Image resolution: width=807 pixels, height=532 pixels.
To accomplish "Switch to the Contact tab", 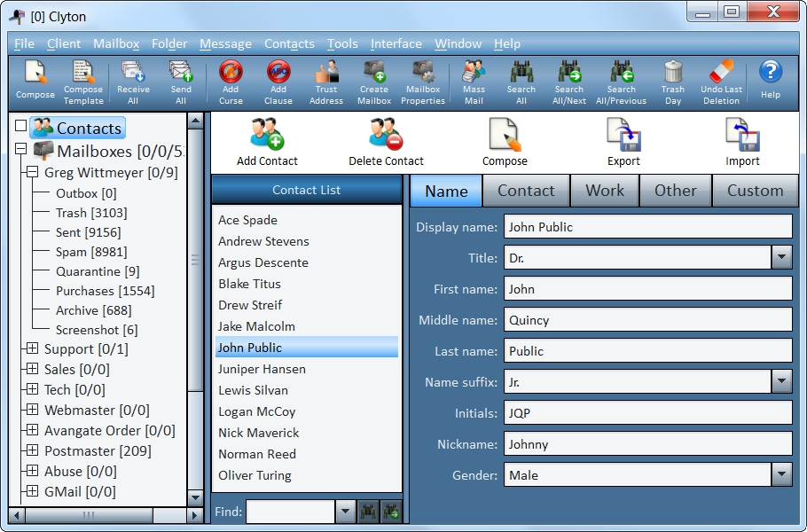I will (x=526, y=191).
